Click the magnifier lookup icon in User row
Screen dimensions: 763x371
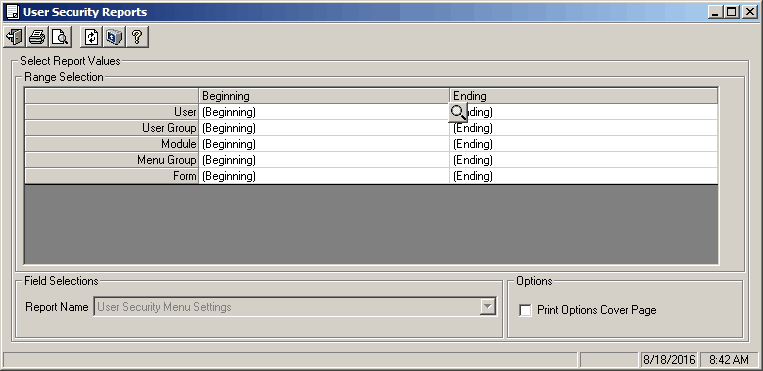457,112
